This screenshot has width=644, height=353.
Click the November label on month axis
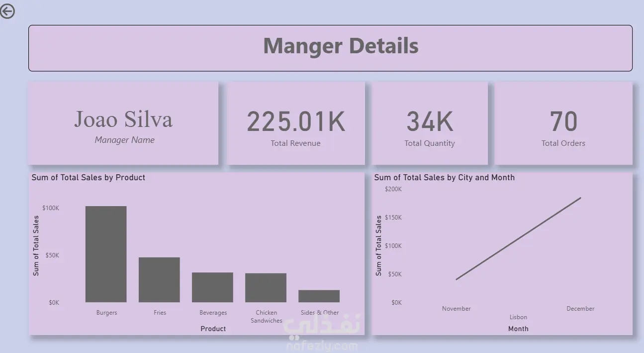(x=456, y=309)
